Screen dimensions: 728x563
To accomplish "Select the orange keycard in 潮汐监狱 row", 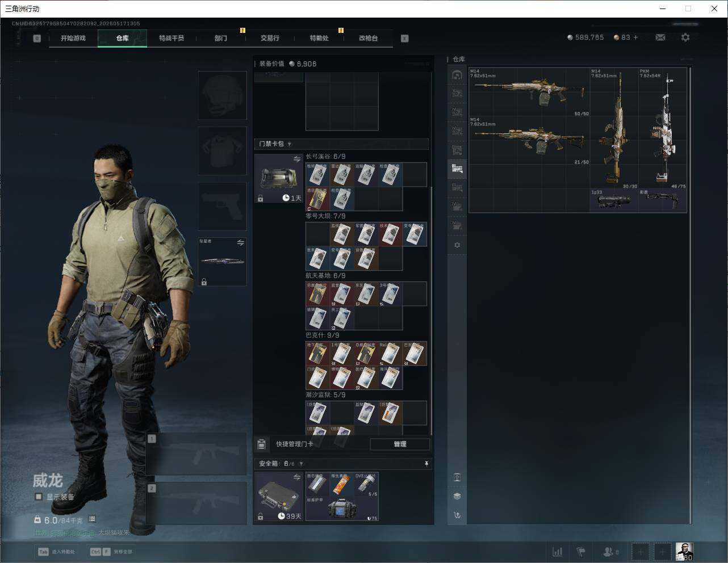I will click(391, 413).
